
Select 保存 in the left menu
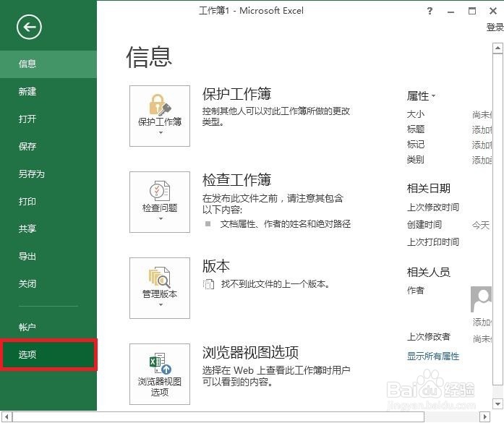48,146
